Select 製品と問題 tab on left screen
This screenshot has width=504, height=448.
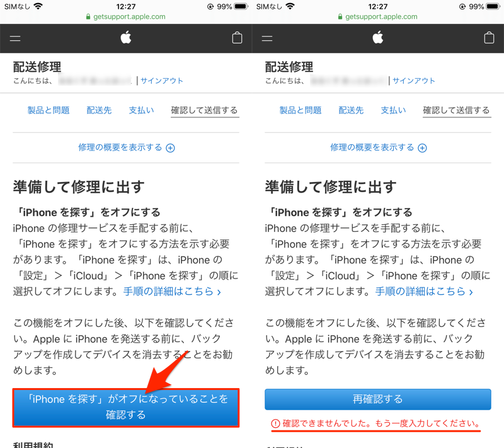point(49,110)
